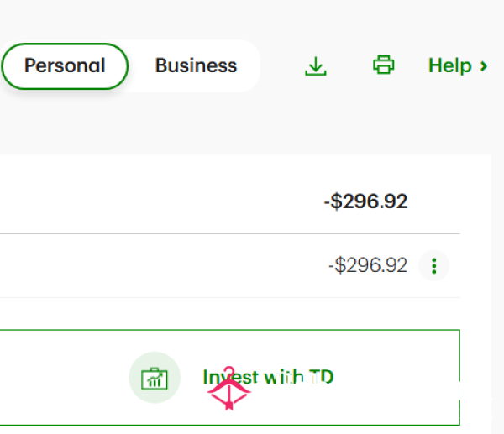Click the Invest with TD text
This screenshot has width=504, height=434.
tap(269, 377)
